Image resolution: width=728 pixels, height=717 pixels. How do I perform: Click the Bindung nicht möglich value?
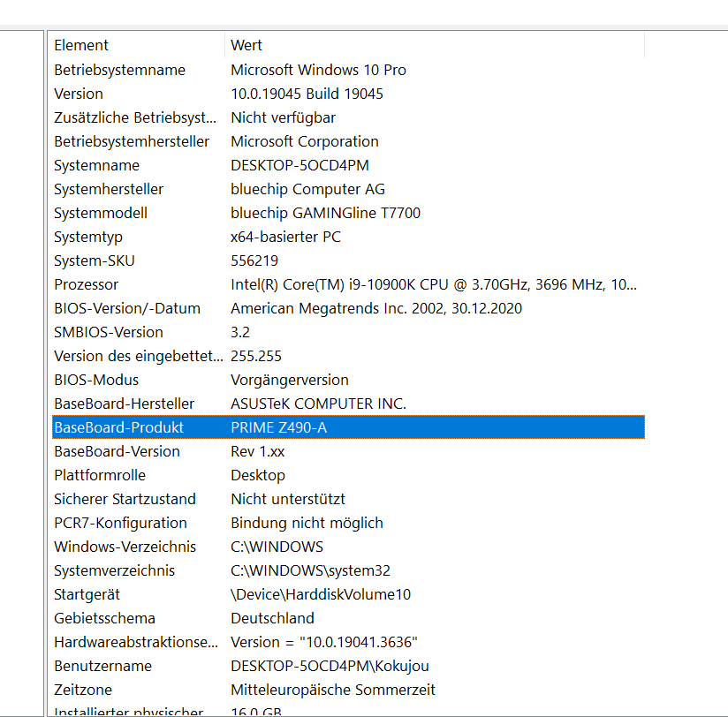[307, 523]
